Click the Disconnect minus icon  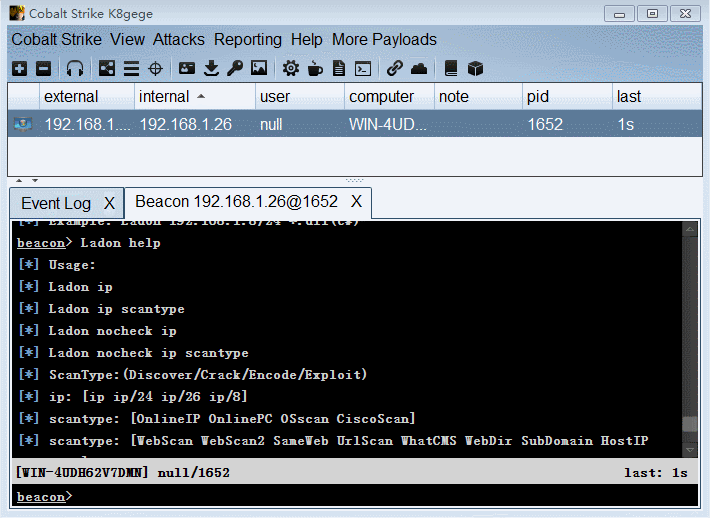43,69
